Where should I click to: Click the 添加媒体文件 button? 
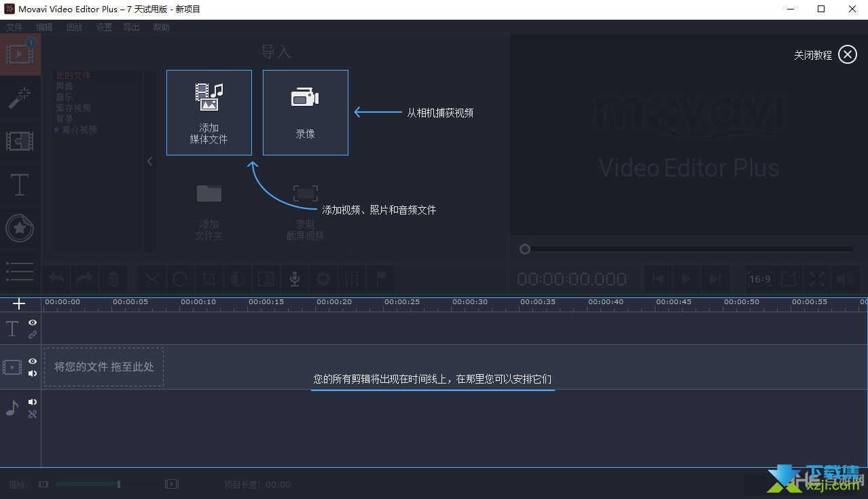[209, 113]
